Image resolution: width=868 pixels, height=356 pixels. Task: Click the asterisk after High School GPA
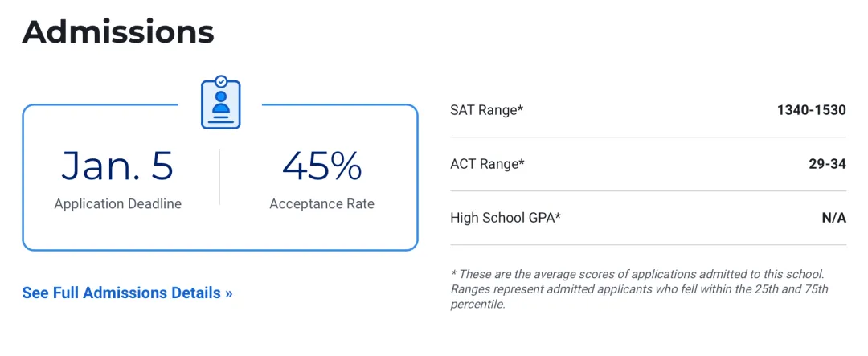pyautogui.click(x=558, y=216)
